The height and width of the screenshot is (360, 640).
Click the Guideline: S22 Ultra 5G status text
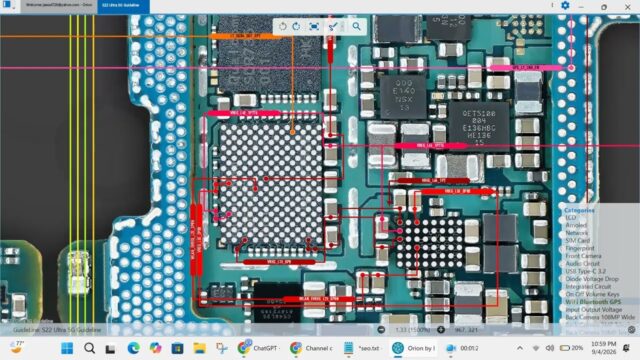click(57, 330)
